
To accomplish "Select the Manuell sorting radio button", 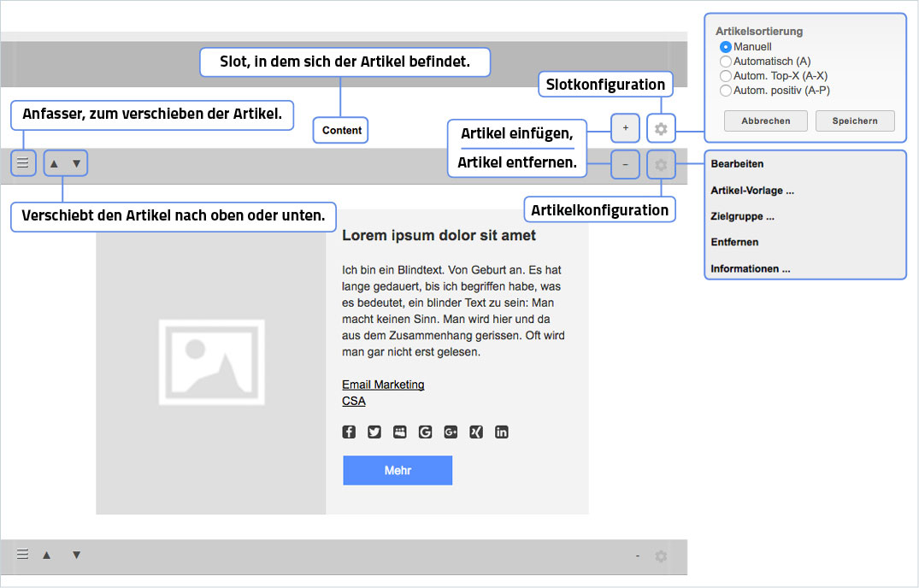I will pos(726,47).
